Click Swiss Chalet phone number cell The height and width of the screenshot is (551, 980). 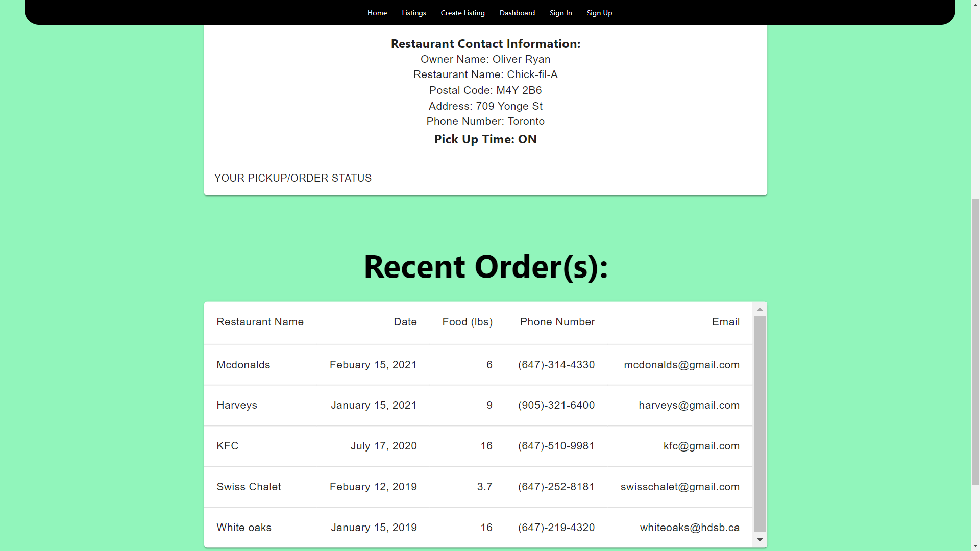pyautogui.click(x=556, y=487)
